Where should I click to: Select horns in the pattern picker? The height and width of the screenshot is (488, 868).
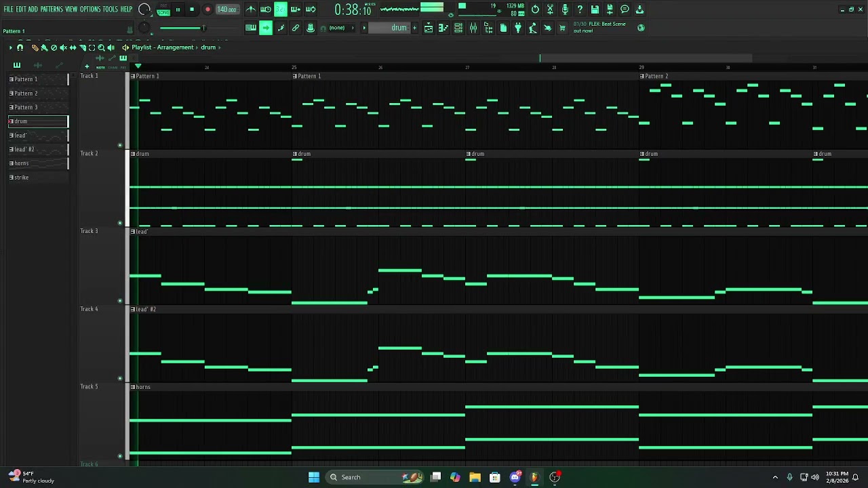tap(38, 163)
